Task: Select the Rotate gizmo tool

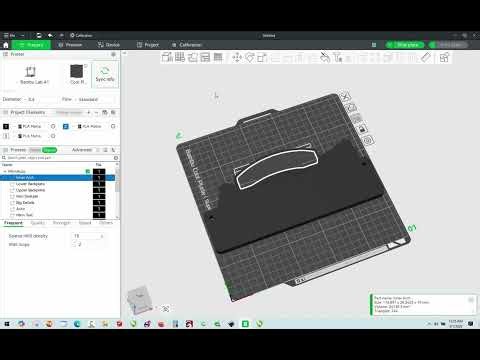Action: pos(250,57)
